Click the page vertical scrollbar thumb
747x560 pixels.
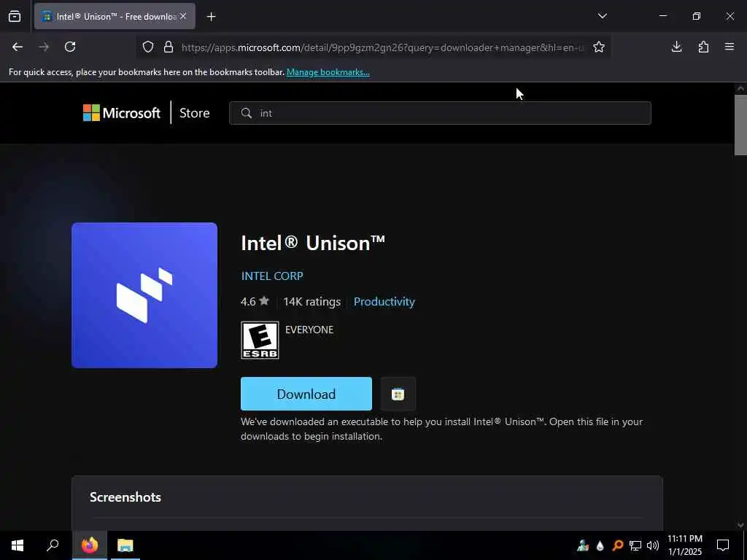coord(740,125)
